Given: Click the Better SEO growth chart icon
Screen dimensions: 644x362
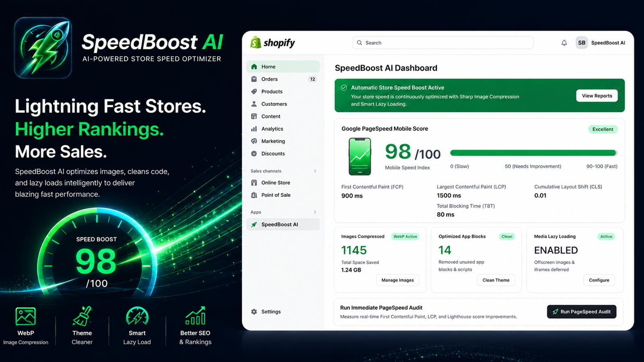Looking at the screenshot, I should 195,316.
